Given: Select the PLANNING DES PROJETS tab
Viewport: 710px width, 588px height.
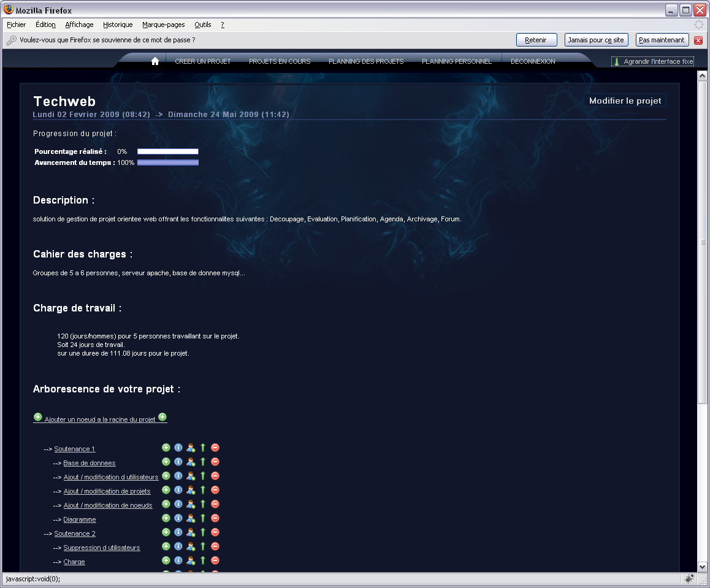Looking at the screenshot, I should (x=366, y=61).
